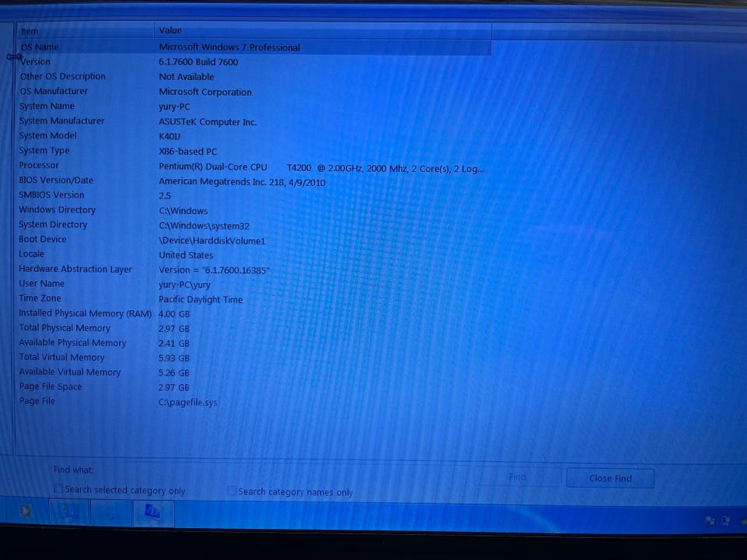Click the SMBIOS value '2.5'

click(164, 196)
